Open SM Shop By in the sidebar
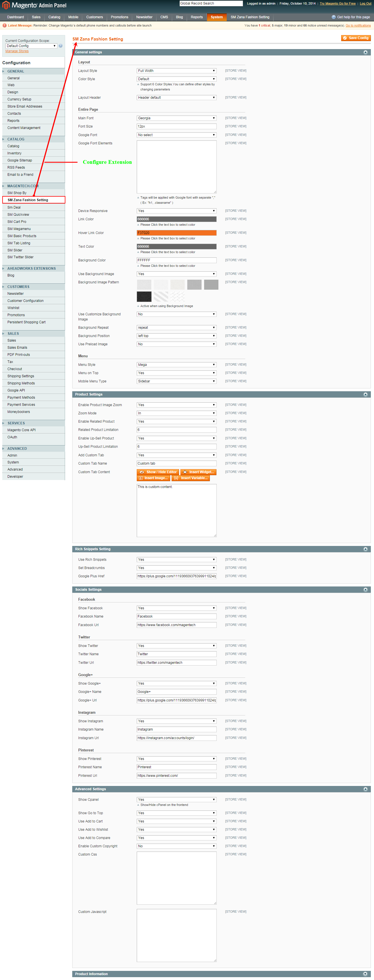The width and height of the screenshot is (374, 980). [17, 193]
